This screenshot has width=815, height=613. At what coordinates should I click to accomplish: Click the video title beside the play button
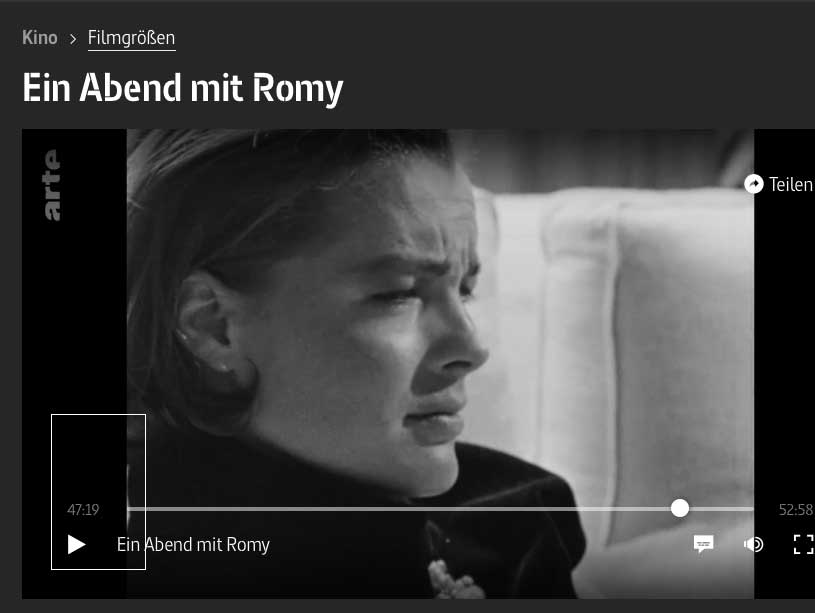click(x=193, y=544)
